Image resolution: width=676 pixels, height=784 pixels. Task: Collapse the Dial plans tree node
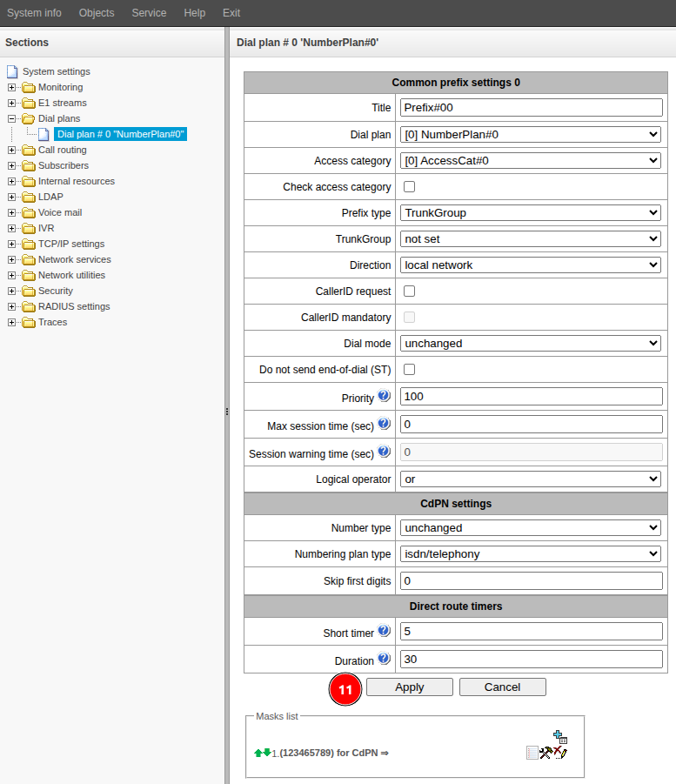[x=11, y=118]
